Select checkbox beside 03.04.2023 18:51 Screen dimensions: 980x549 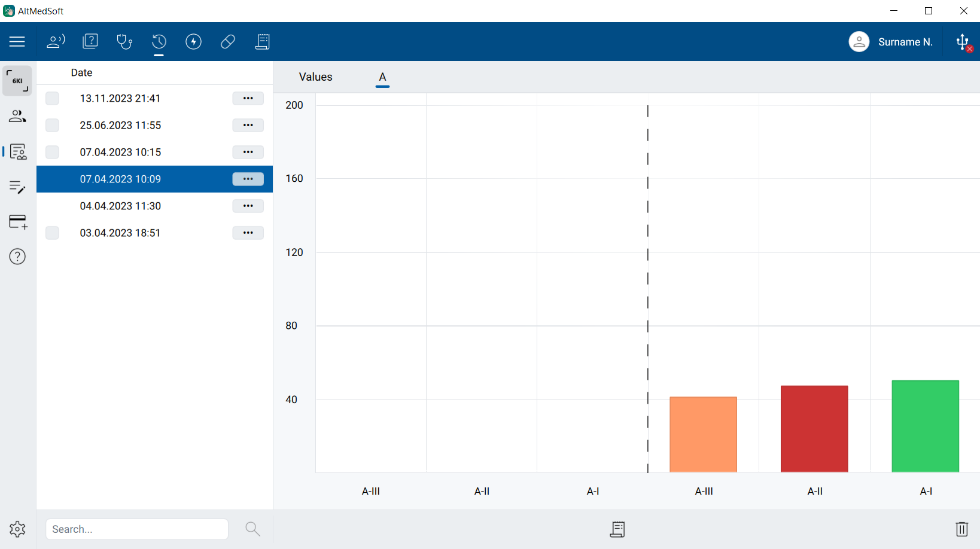point(53,233)
